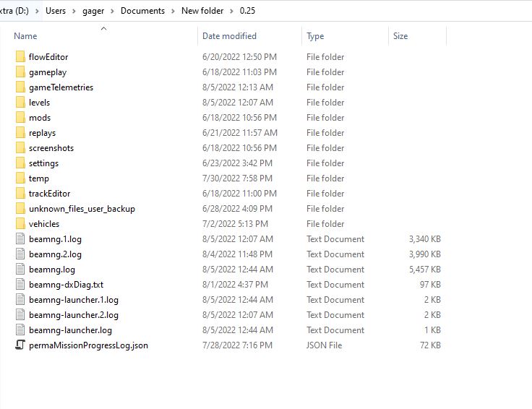
Task: Click the replays folder icon
Action: (20, 133)
